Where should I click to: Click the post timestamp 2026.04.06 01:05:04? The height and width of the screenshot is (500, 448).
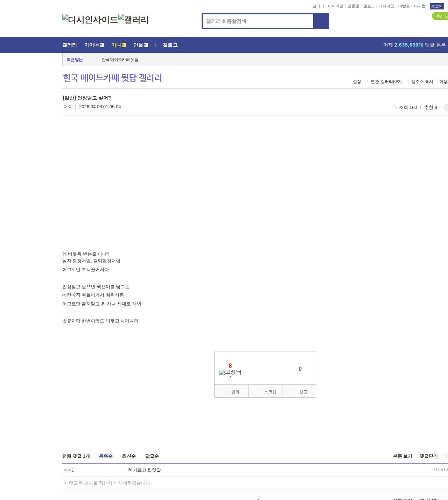click(x=100, y=107)
